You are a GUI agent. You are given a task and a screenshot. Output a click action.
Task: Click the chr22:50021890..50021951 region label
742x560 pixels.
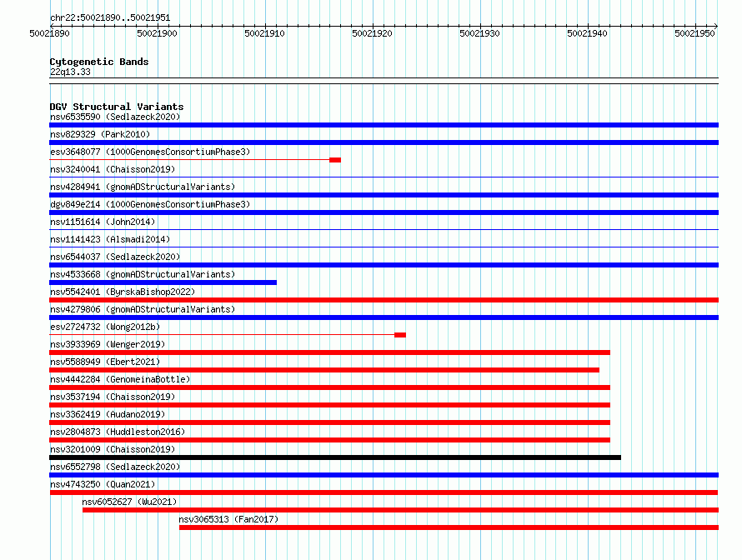(x=110, y=17)
